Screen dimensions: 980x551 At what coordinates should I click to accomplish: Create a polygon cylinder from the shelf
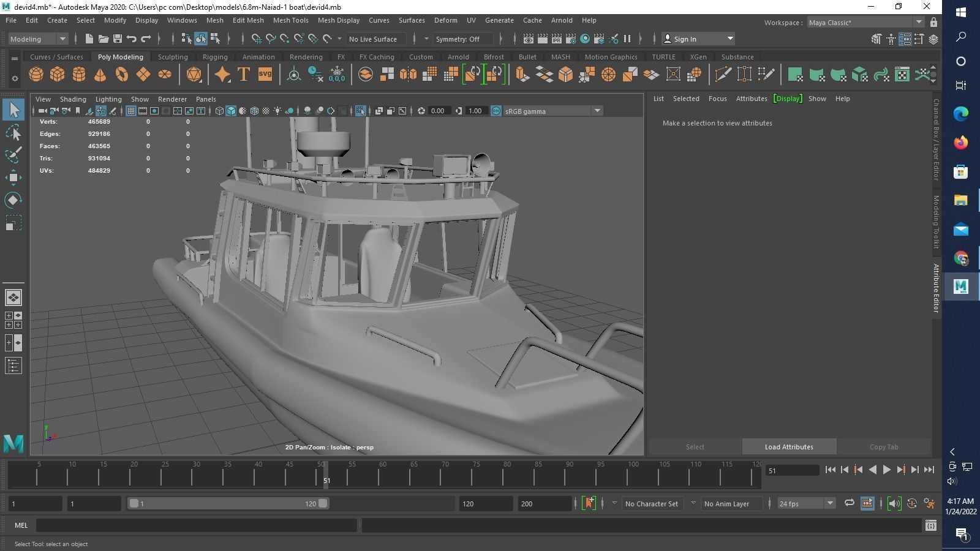coord(79,75)
